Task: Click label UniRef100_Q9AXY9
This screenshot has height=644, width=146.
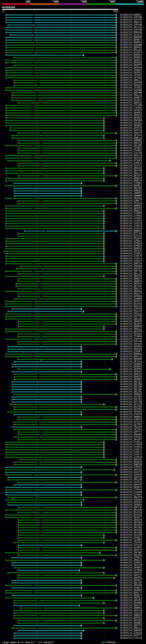Action: click(131, 605)
